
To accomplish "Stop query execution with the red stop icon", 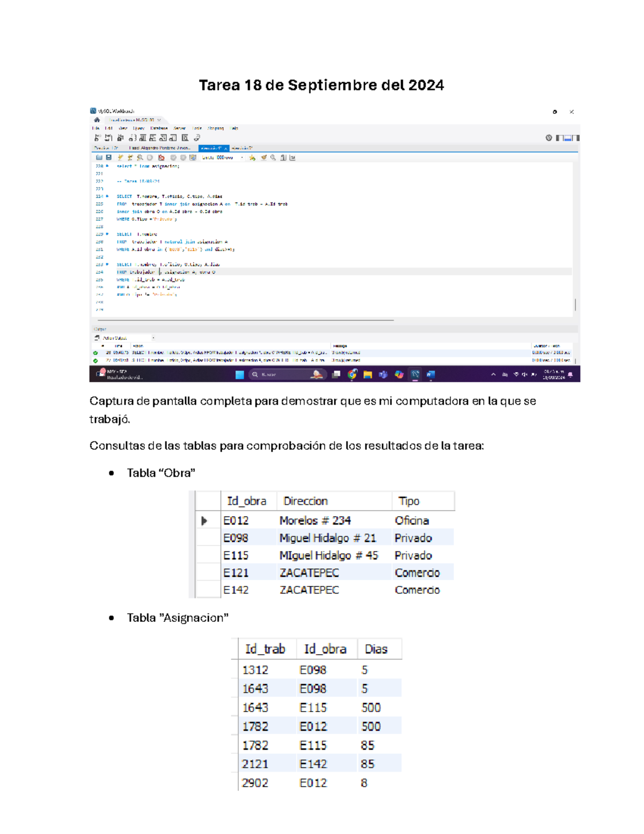I will click(161, 158).
